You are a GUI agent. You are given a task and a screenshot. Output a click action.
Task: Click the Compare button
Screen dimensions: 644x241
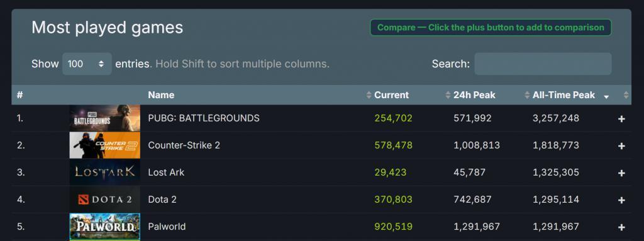(x=491, y=28)
